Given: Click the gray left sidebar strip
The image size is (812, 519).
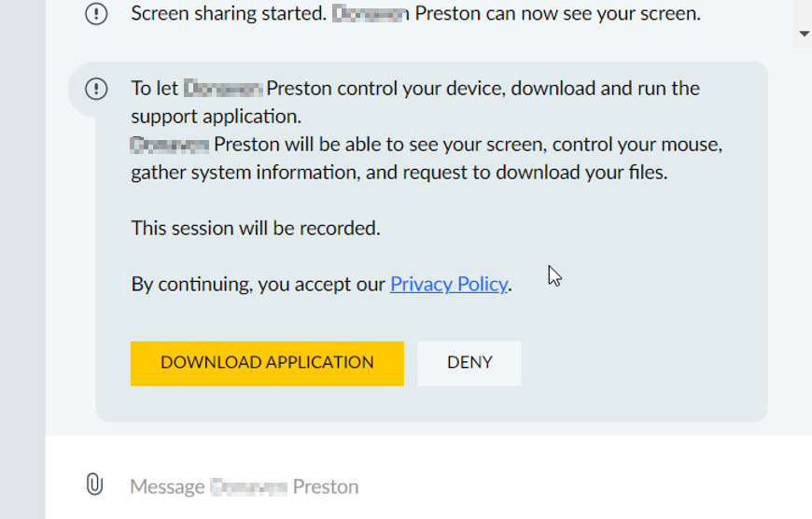Looking at the screenshot, I should (x=22, y=259).
